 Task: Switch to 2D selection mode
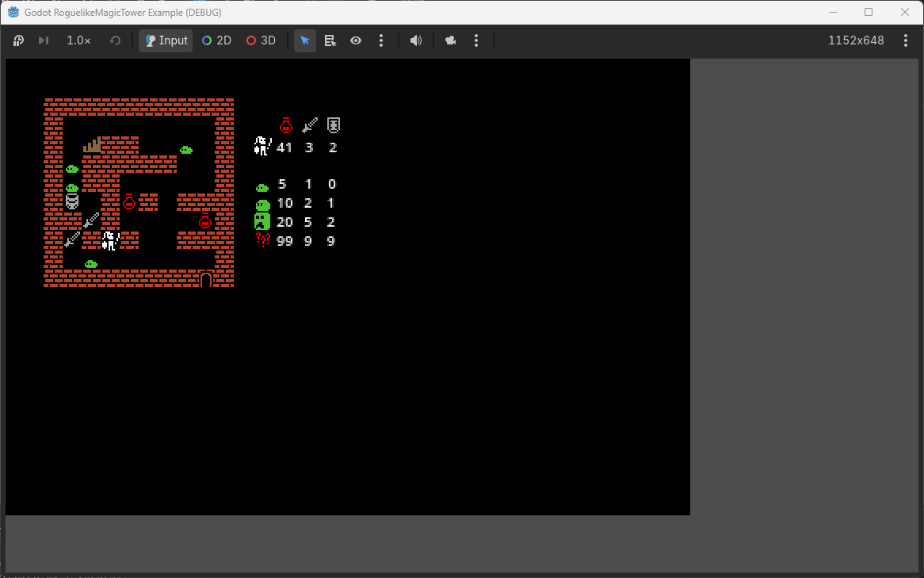216,40
